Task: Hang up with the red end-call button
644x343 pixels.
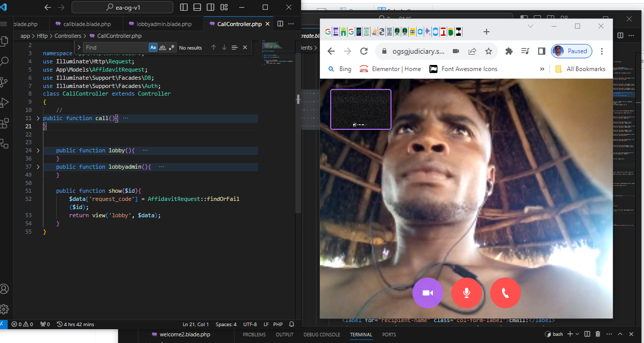Action: pyautogui.click(x=505, y=293)
